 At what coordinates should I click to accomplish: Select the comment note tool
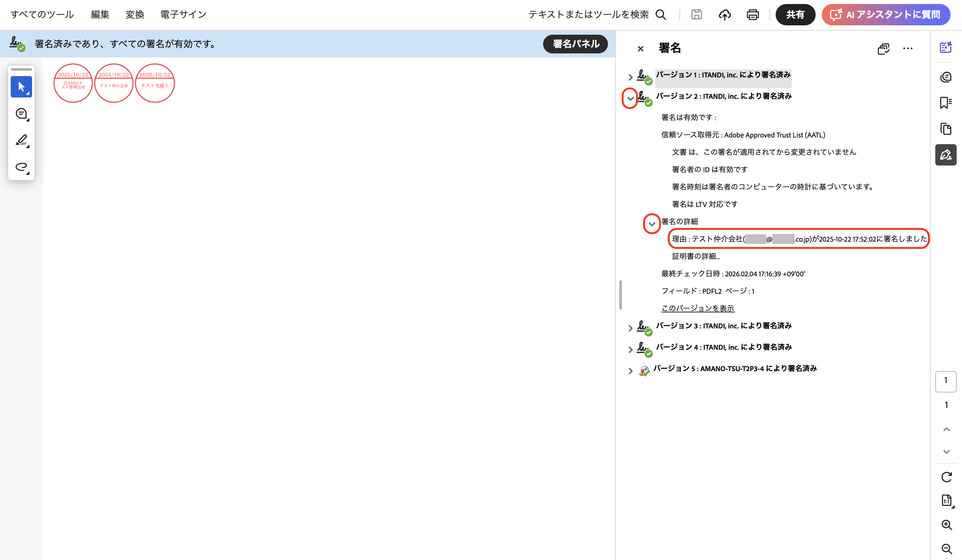[21, 114]
